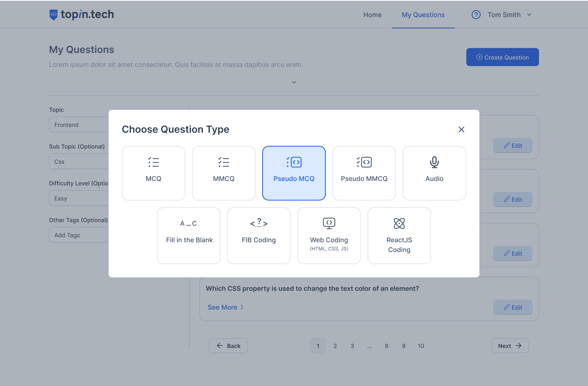Go to the Home tab
The image size is (588, 386).
point(372,15)
